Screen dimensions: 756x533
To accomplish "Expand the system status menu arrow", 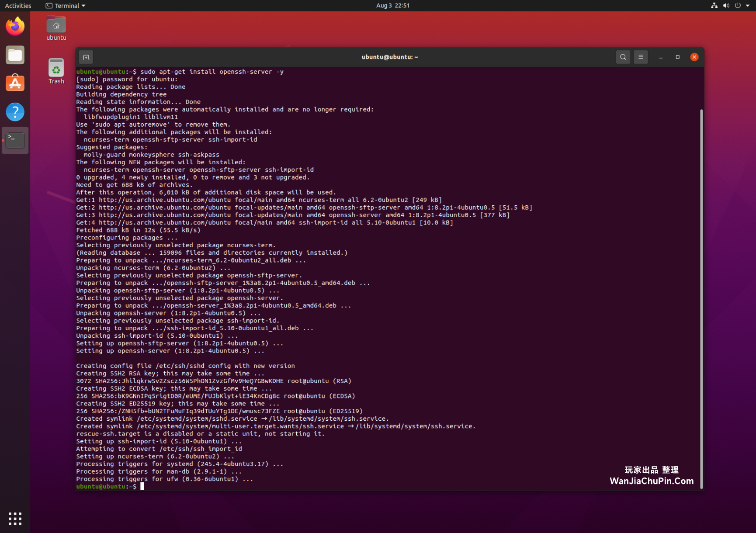I will point(748,6).
